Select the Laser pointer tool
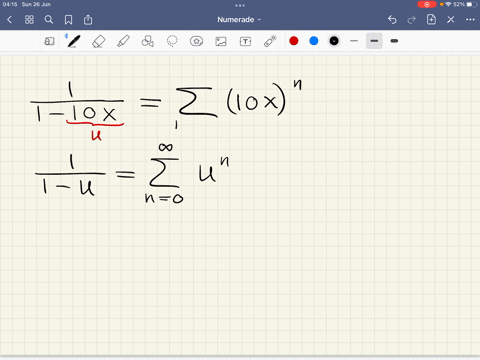The height and width of the screenshot is (360, 480). click(270, 41)
